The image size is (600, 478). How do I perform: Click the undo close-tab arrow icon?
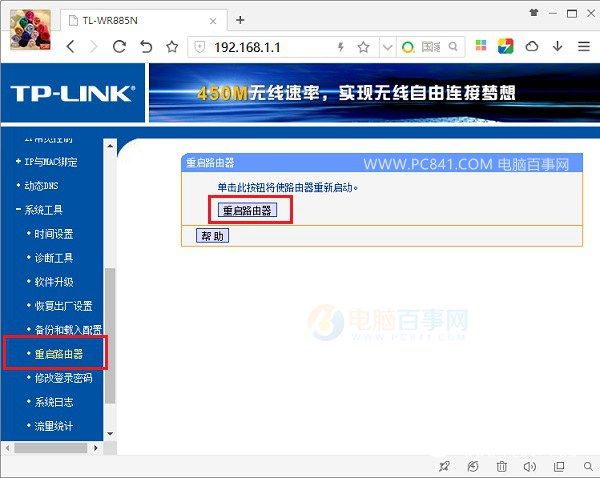tap(146, 46)
